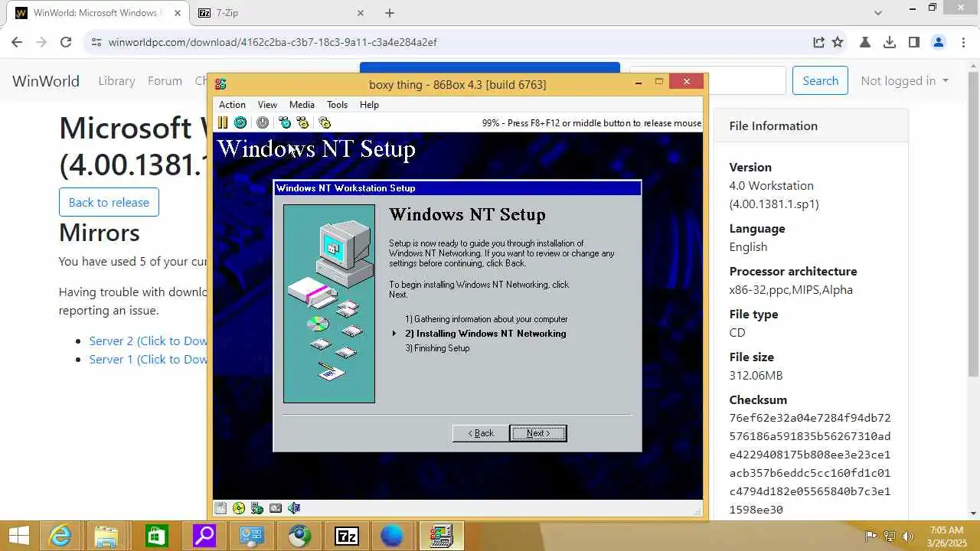Image resolution: width=980 pixels, height=551 pixels.
Task: Open File Explorer from the taskbar
Action: (x=106, y=536)
